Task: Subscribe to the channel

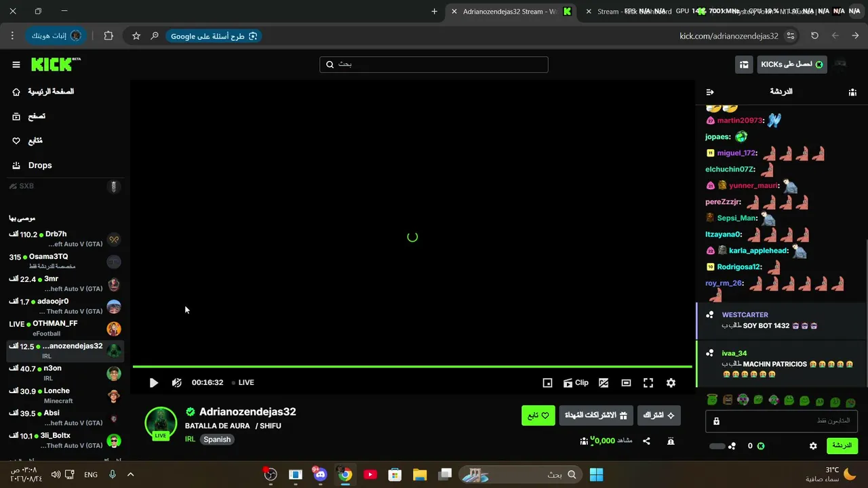Action: [x=659, y=415]
